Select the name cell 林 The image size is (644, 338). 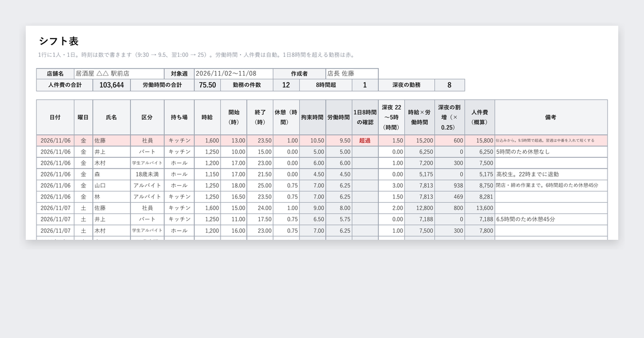[112, 197]
